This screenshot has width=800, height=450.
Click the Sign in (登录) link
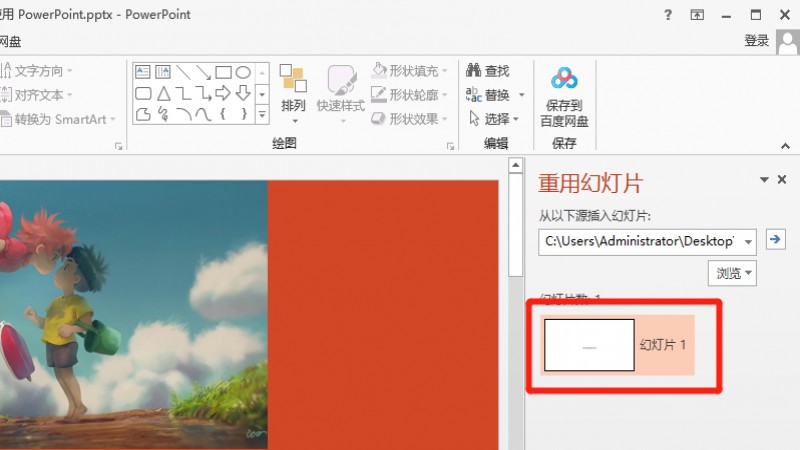(x=757, y=41)
